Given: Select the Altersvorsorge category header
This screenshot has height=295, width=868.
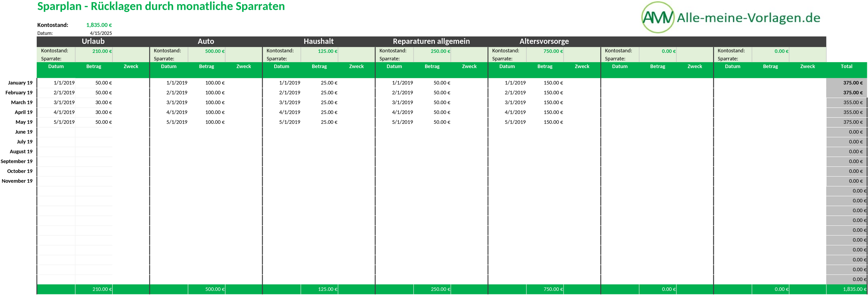Looking at the screenshot, I should [544, 41].
